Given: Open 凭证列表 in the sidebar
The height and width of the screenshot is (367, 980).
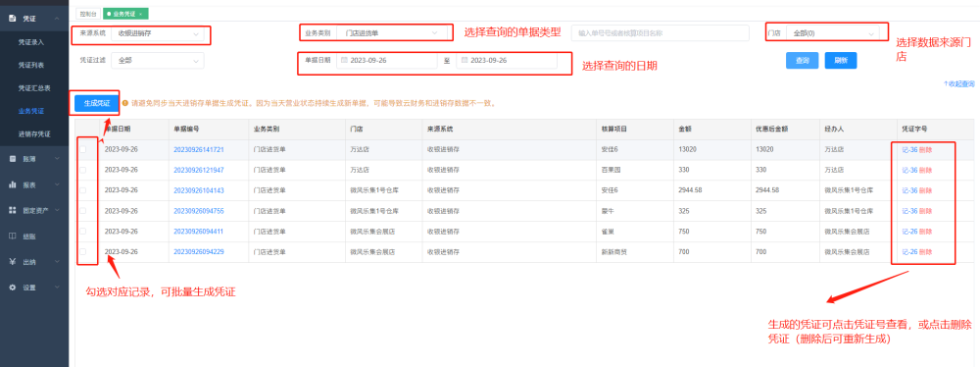Looking at the screenshot, I should point(30,65).
